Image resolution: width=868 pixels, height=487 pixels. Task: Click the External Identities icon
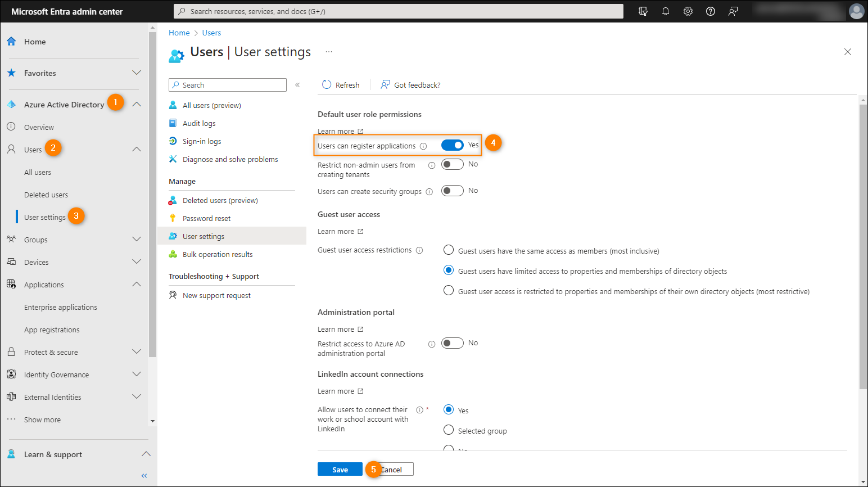click(x=11, y=397)
